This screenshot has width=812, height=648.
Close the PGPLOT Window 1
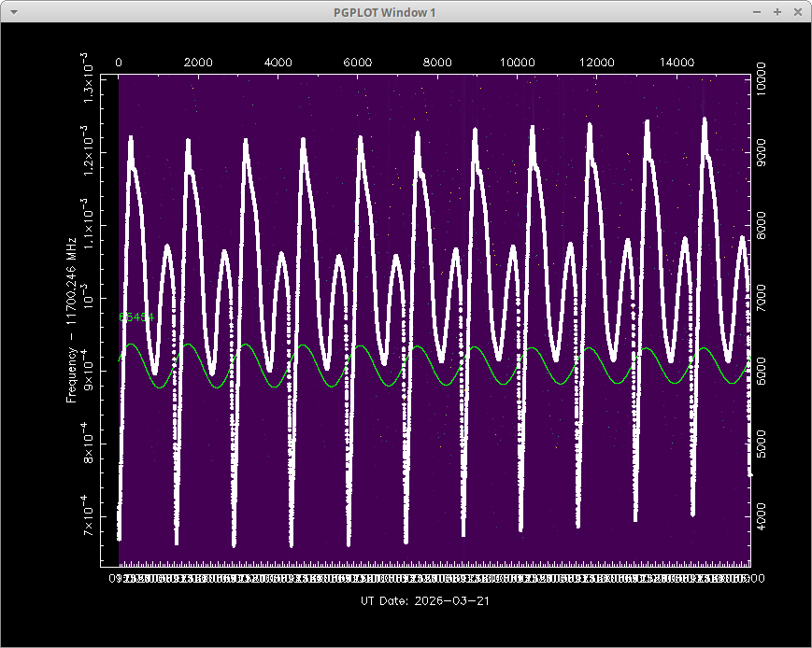[x=798, y=12]
